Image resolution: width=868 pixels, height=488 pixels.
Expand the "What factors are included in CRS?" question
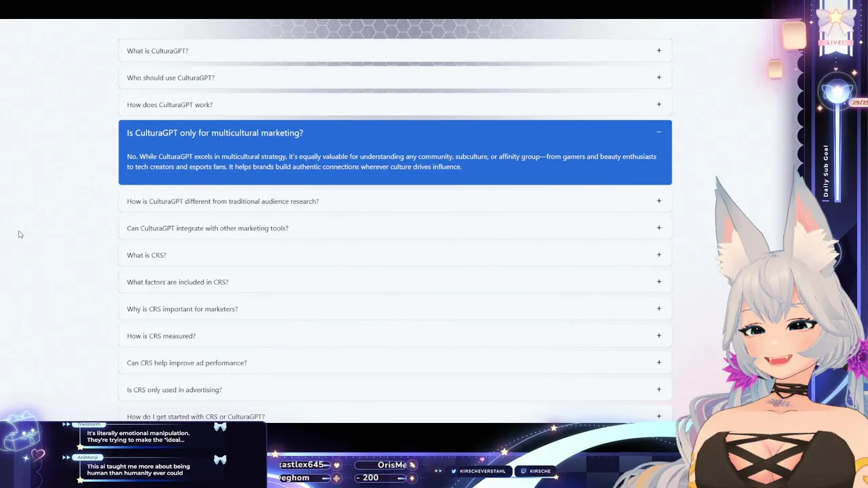click(395, 282)
